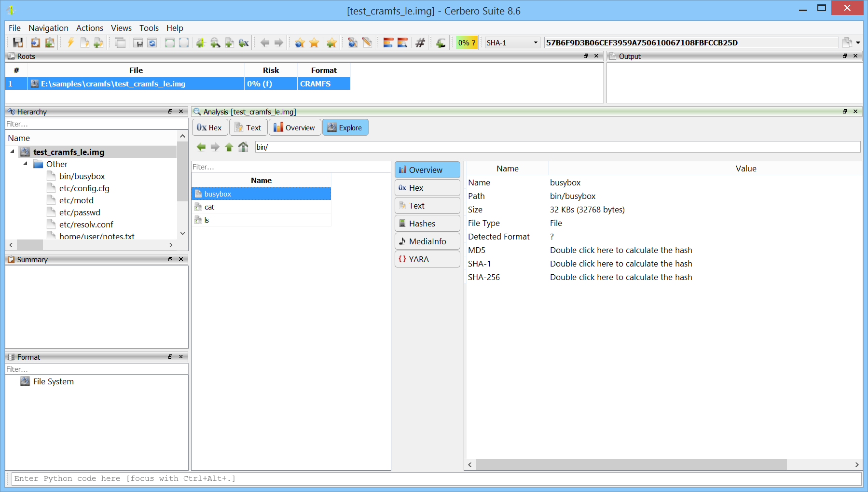The height and width of the screenshot is (492, 868).
Task: Open the Navigation menu
Action: [x=48, y=28]
